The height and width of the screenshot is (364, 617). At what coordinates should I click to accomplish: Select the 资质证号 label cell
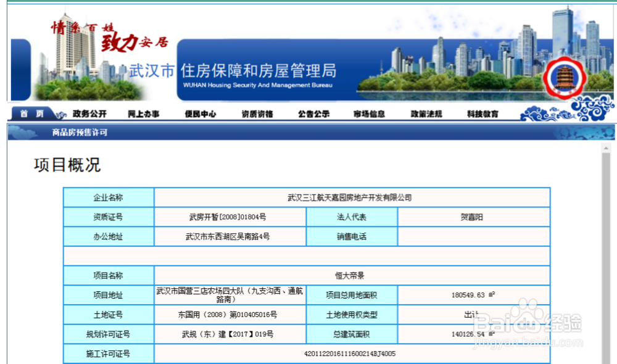tap(108, 217)
